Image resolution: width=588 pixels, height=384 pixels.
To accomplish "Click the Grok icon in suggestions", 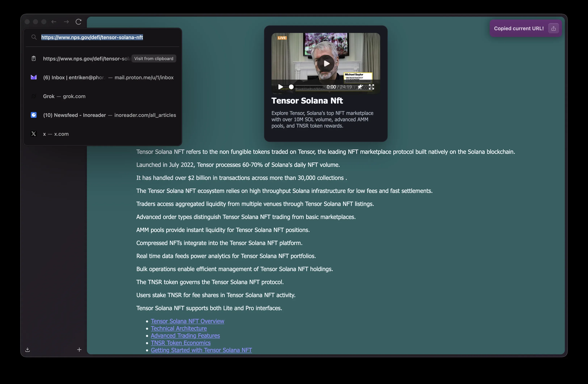I will point(34,96).
